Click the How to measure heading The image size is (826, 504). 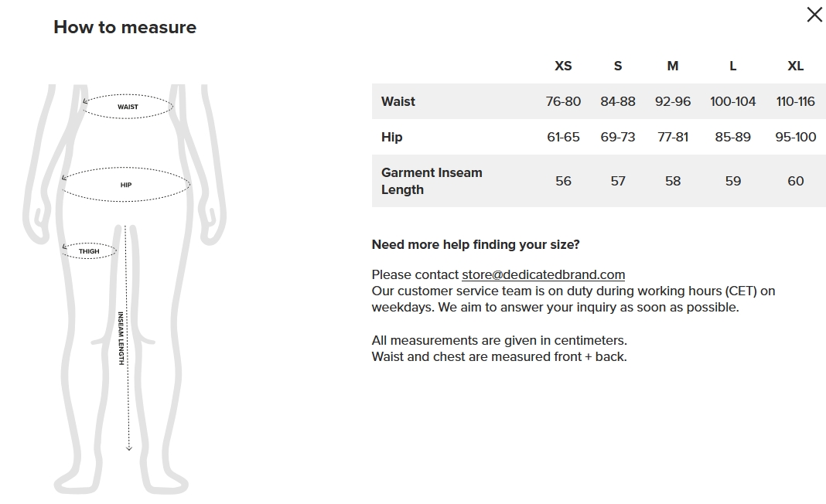(x=125, y=27)
